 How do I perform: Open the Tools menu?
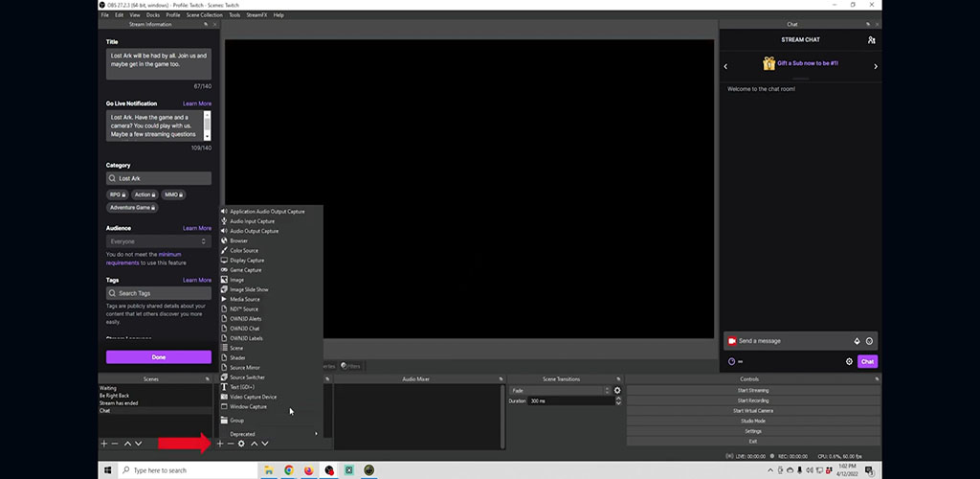tap(234, 15)
